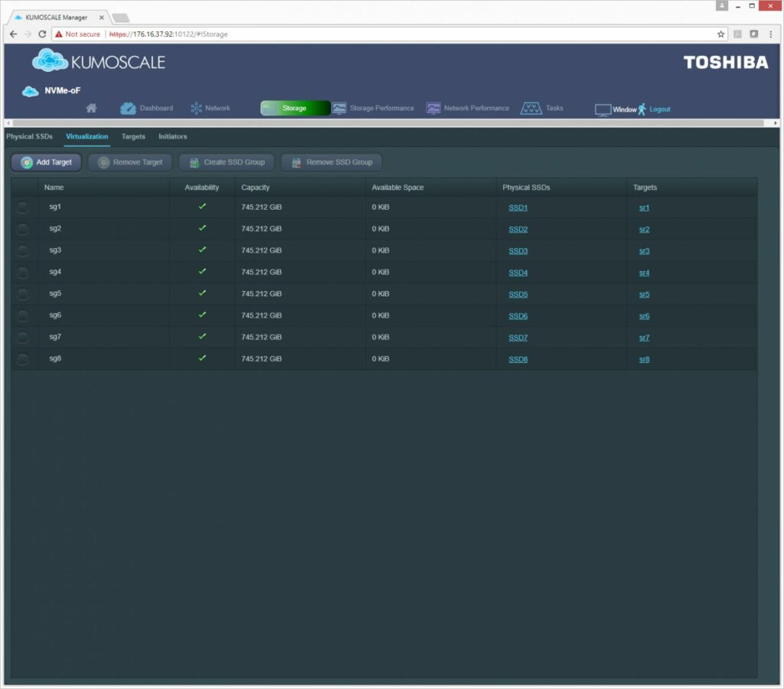Click the NVMe-oF cloud icon

[x=30, y=92]
